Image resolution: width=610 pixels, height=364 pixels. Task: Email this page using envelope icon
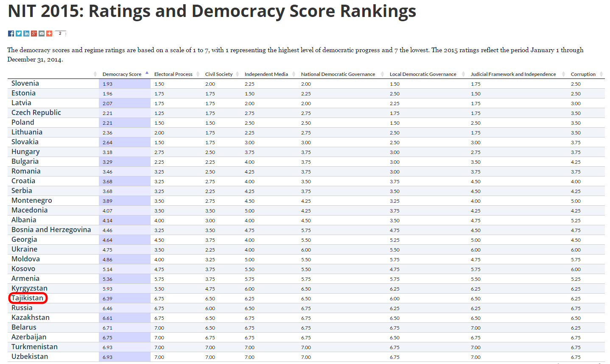click(42, 34)
